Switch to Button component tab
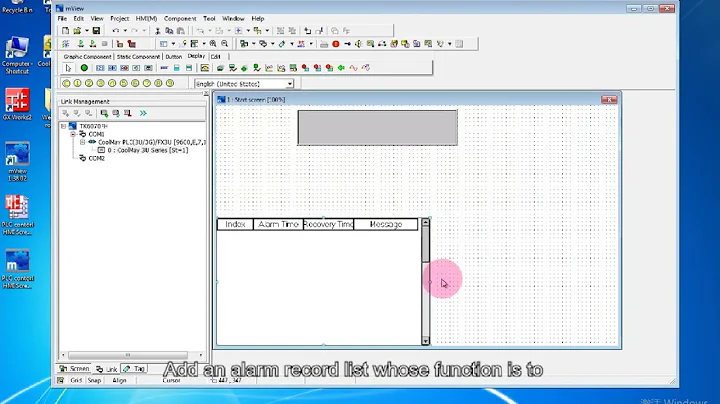The width and height of the screenshot is (720, 404). click(x=174, y=56)
